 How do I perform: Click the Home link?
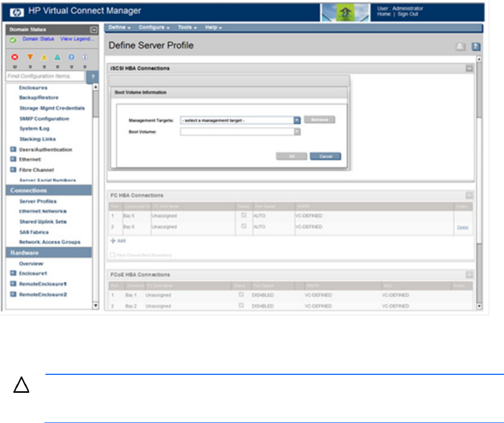point(384,14)
